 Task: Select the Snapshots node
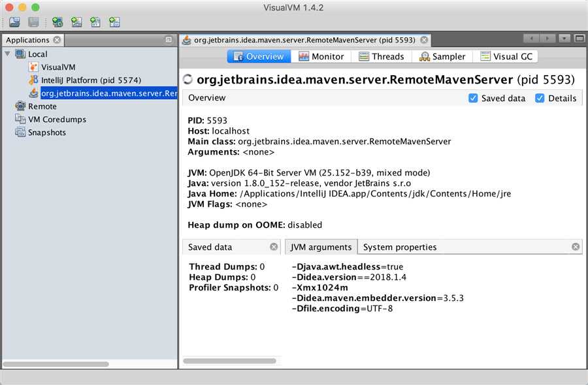pos(47,132)
